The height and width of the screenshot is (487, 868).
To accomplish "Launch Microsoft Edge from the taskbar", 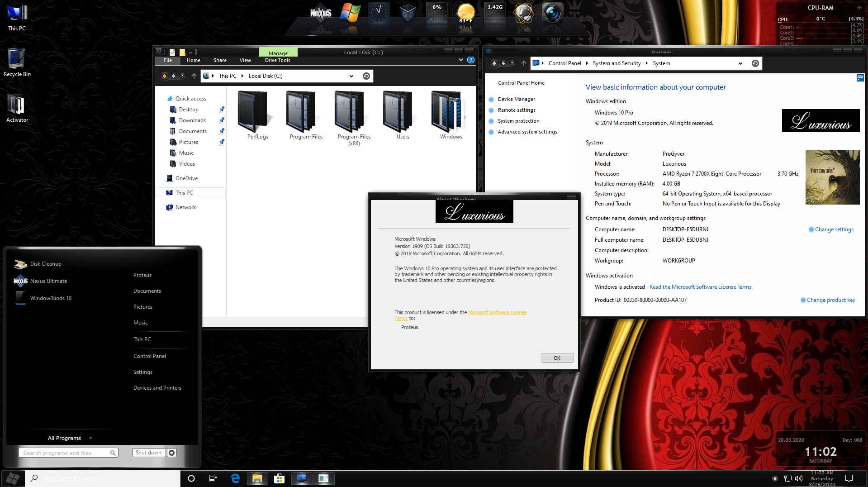I will click(235, 478).
